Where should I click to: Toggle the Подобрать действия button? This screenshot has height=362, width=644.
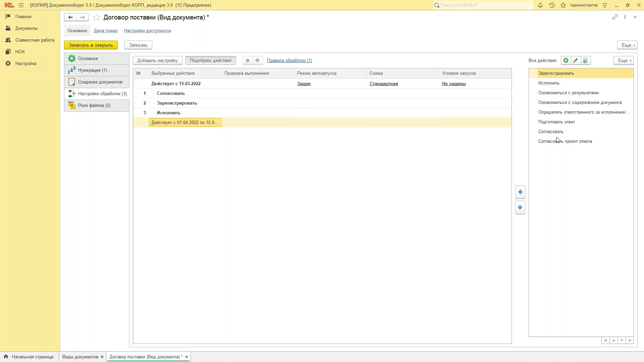[211, 61]
